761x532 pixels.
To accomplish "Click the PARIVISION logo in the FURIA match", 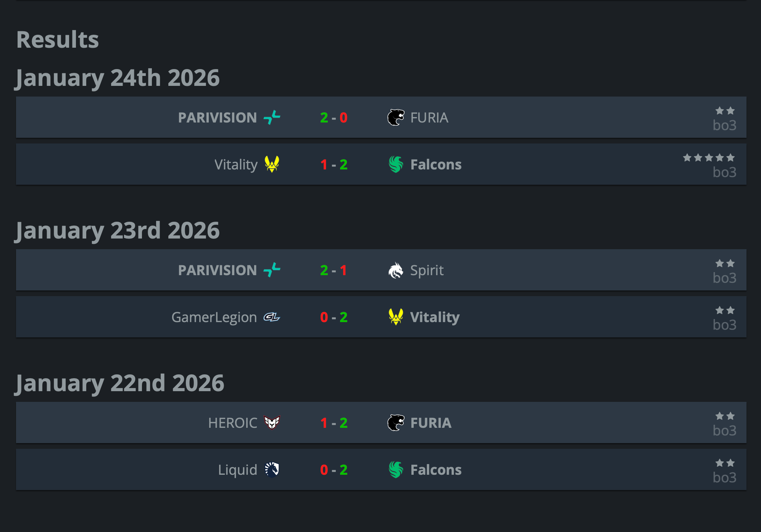I will [x=272, y=117].
